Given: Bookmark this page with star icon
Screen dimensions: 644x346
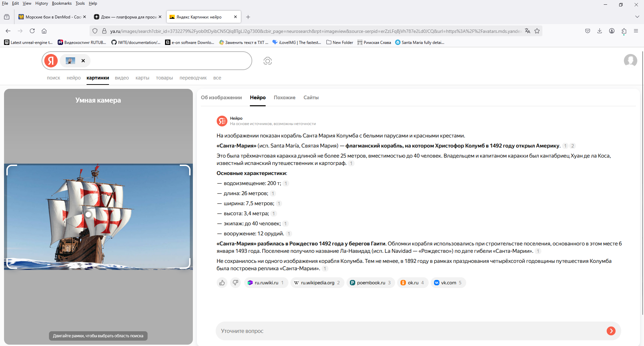Looking at the screenshot, I should [x=537, y=31].
